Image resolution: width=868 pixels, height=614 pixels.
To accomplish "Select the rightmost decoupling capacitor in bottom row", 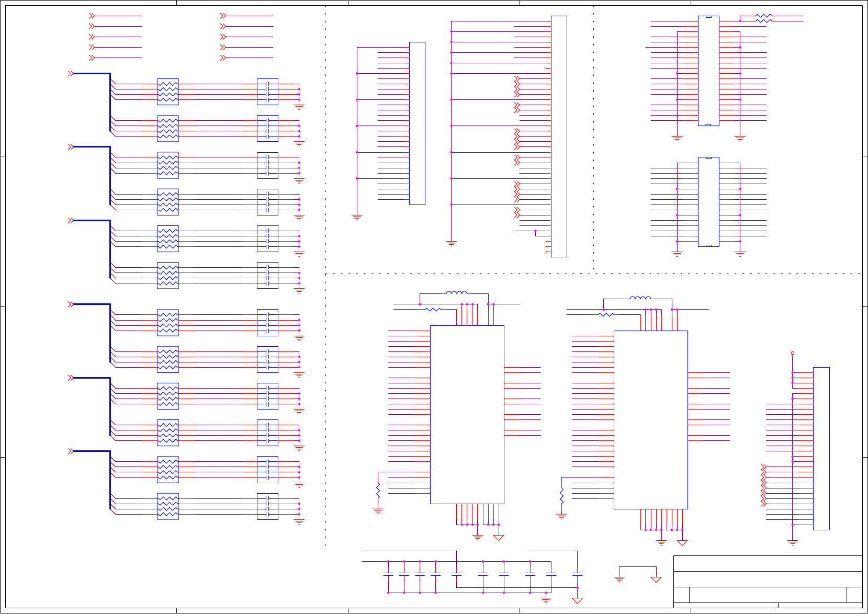I will coord(577,574).
